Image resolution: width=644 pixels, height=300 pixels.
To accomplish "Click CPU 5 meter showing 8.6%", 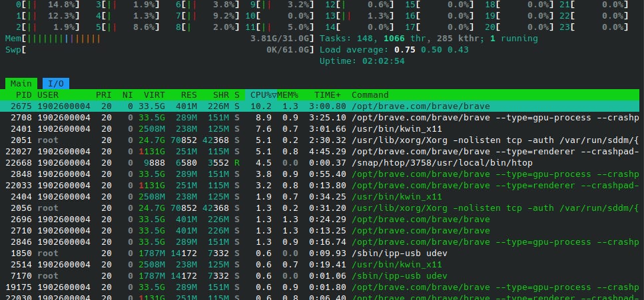I will (127, 27).
